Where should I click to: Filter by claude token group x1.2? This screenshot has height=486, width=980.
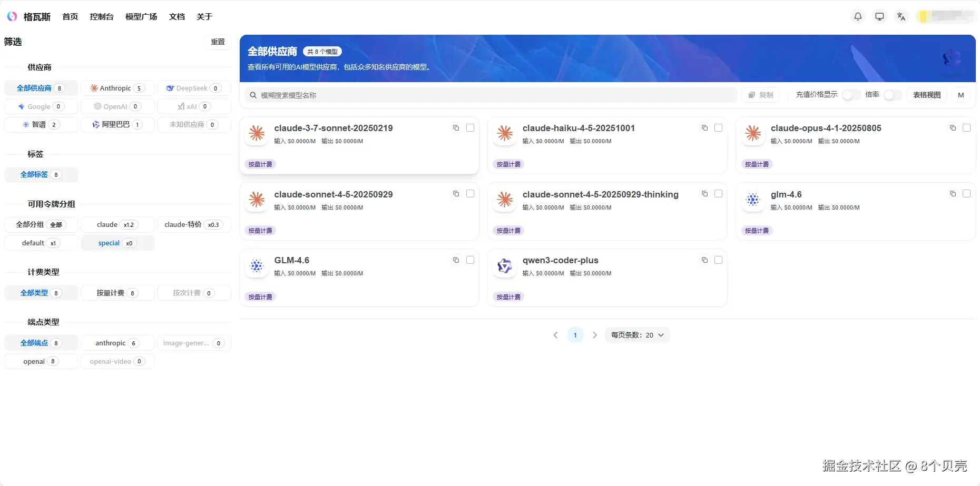tap(117, 225)
